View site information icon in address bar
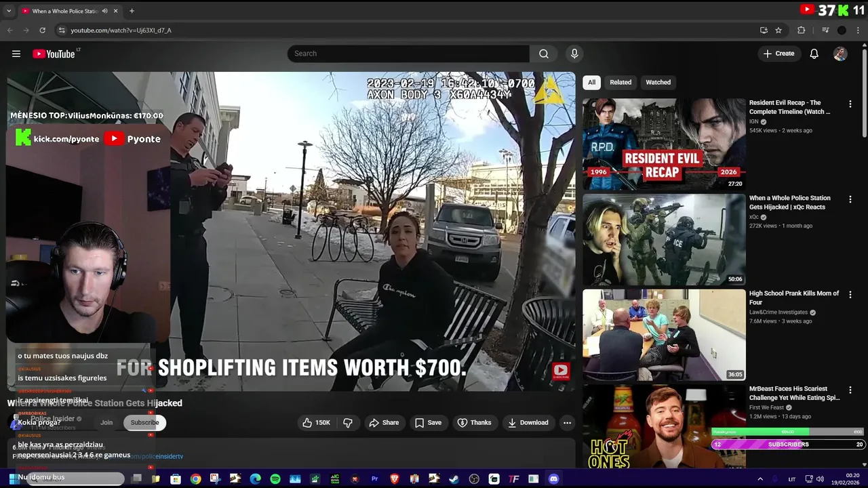The width and height of the screenshot is (868, 488). tap(62, 30)
